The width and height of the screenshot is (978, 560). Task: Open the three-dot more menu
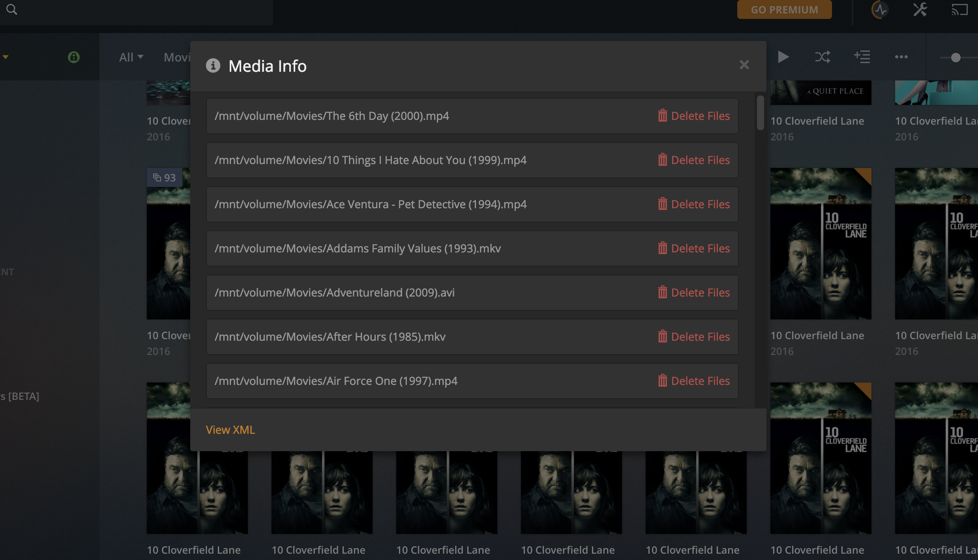(x=901, y=57)
